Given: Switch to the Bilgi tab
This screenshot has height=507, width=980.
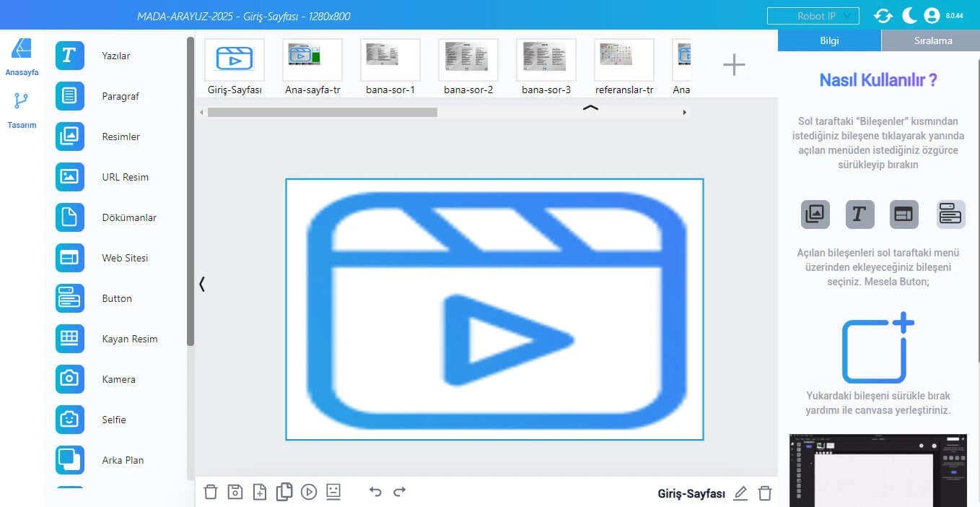Looking at the screenshot, I should tap(829, 40).
